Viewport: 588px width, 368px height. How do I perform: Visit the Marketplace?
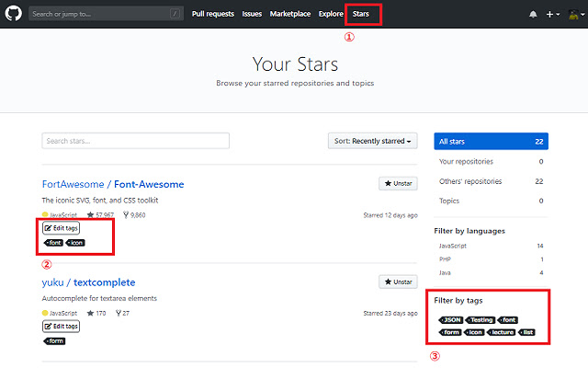[290, 14]
